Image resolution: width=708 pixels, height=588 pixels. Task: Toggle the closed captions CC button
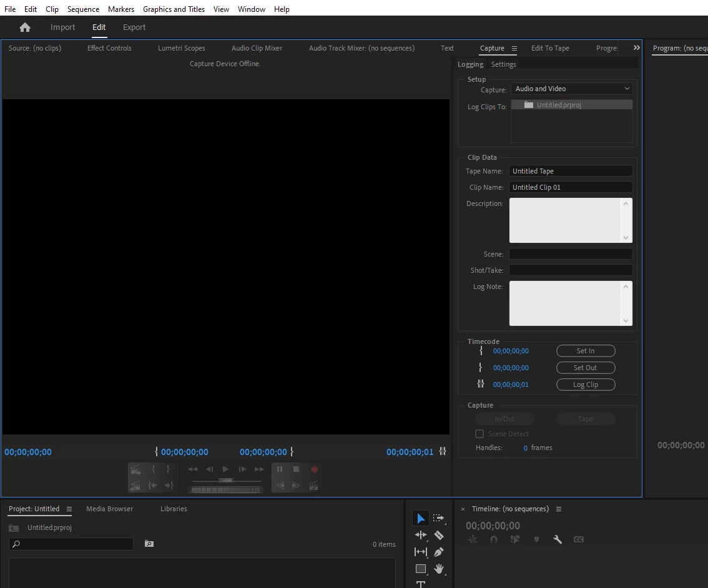578,539
